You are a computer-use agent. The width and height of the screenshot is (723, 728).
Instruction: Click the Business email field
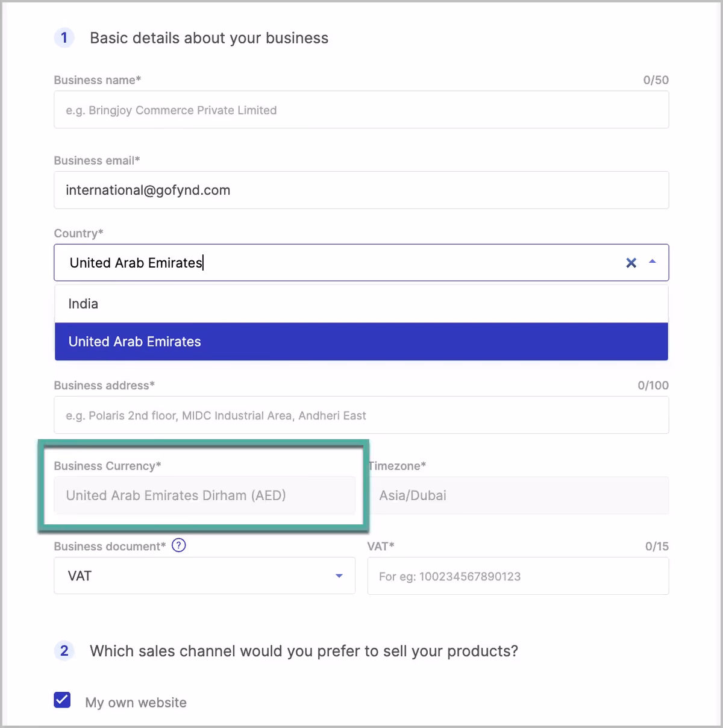tap(361, 190)
